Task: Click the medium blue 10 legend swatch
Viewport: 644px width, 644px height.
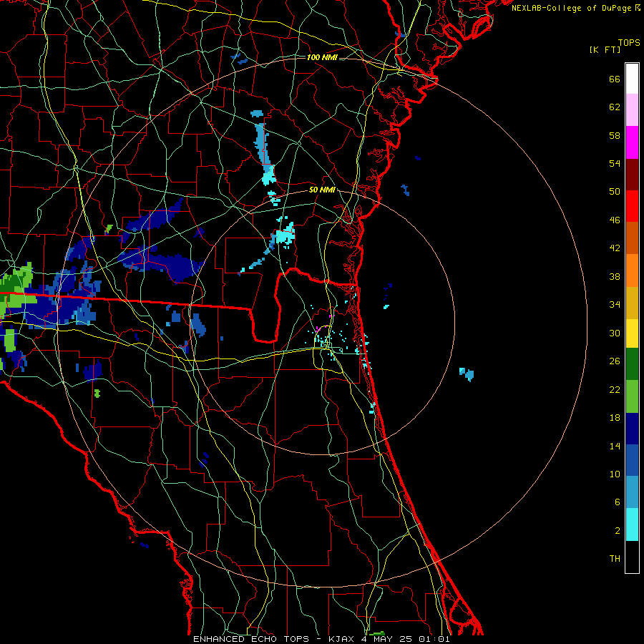Action: tap(632, 460)
